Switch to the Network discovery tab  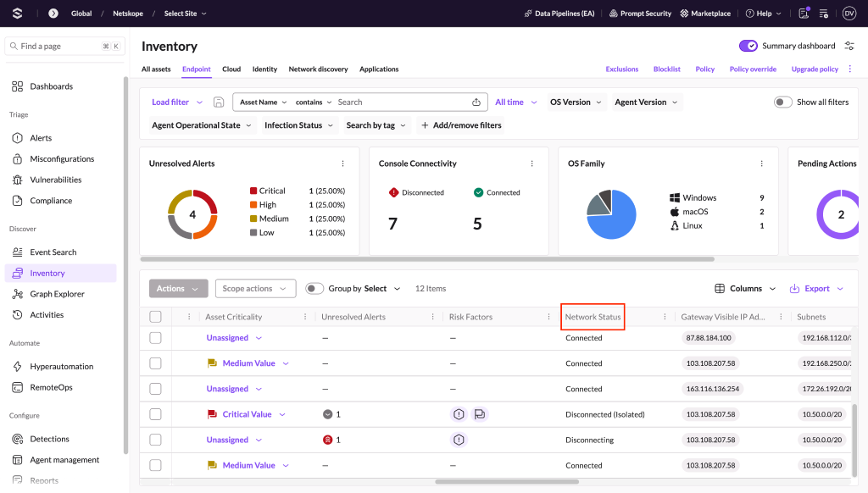click(x=319, y=69)
